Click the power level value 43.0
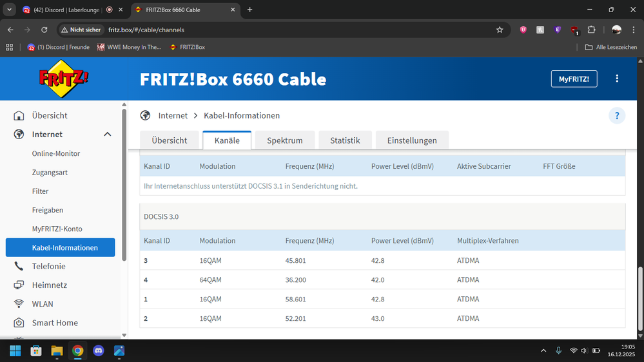The image size is (644, 362). (x=378, y=318)
